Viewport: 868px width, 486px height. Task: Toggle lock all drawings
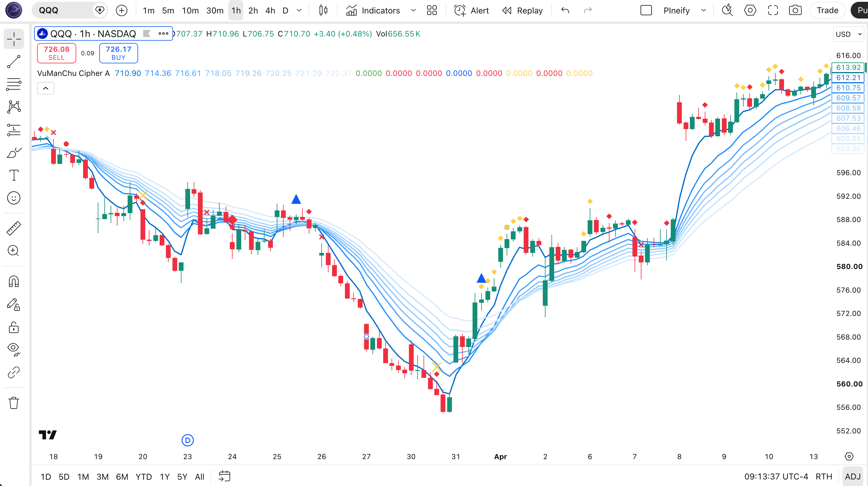pos(14,327)
